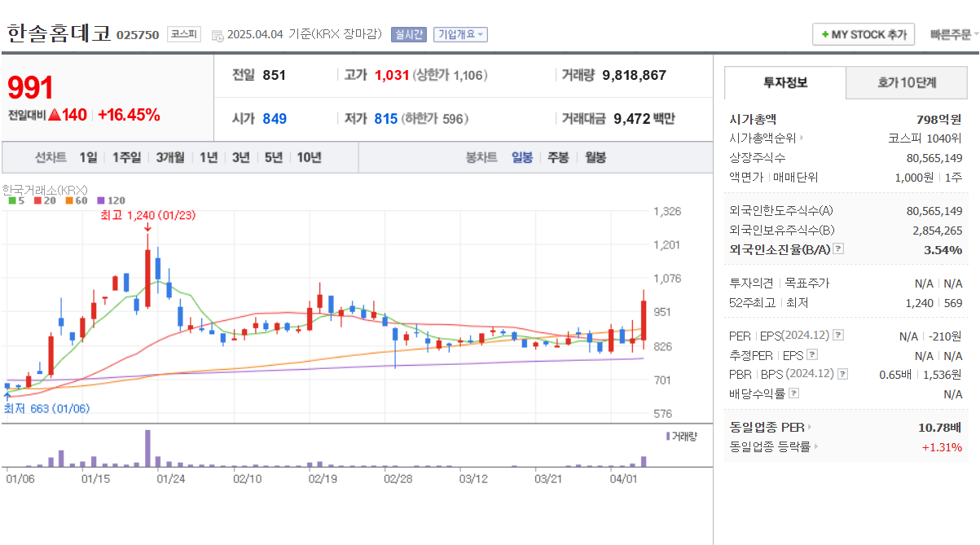Click the orange 60-day moving average legend
This screenshot has height=545, width=980.
77,200
